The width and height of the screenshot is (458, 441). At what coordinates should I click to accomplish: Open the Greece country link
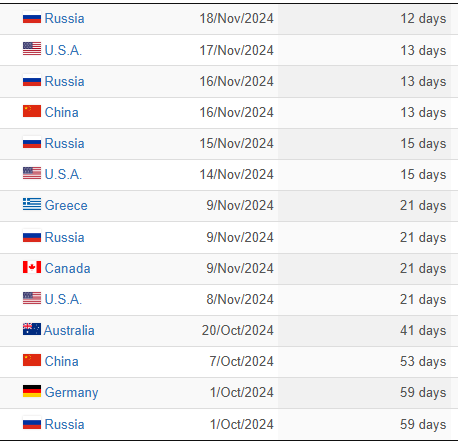point(66,205)
